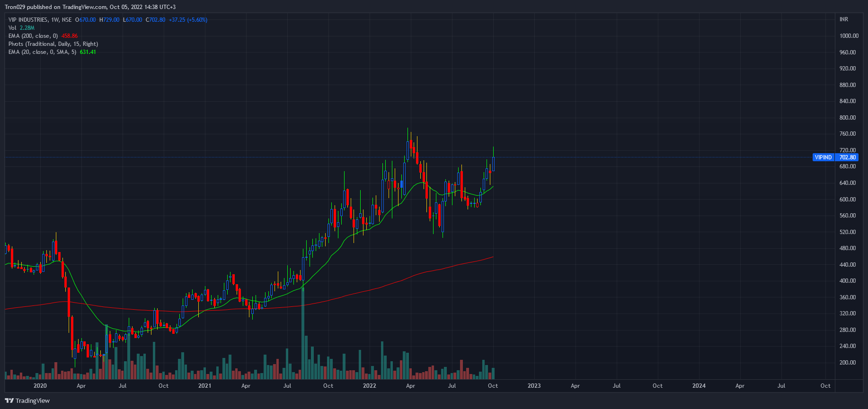Click the 760.00 price axis label
Screen dimensions: 868x409
point(848,134)
